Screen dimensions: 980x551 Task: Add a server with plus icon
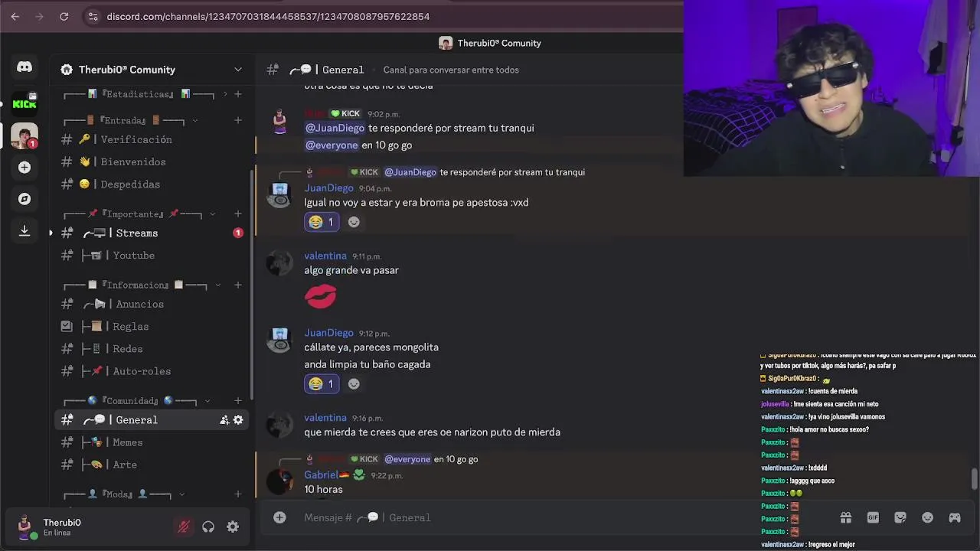[x=24, y=167]
